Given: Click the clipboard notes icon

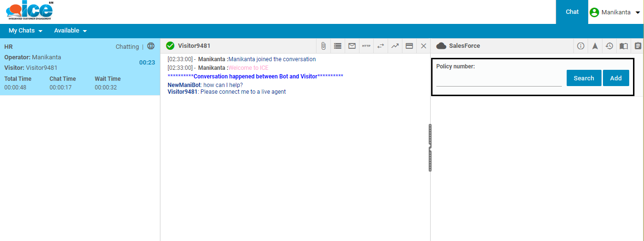Looking at the screenshot, I should coord(638,46).
